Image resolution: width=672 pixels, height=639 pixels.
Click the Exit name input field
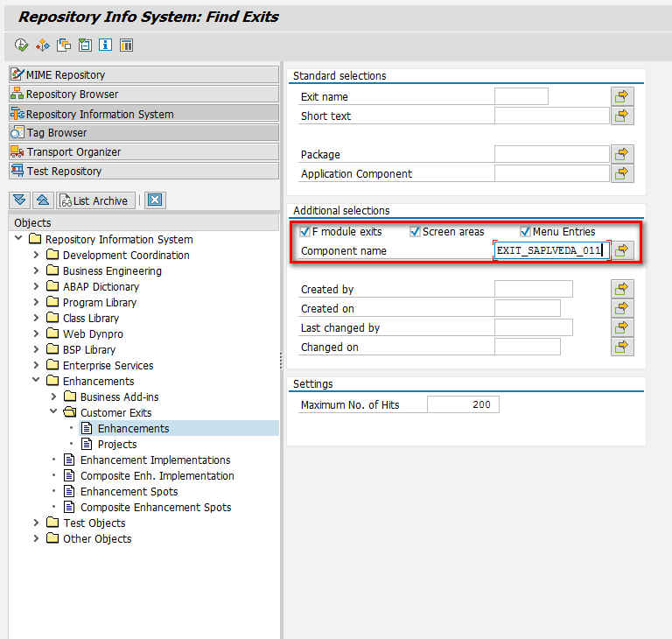[521, 96]
